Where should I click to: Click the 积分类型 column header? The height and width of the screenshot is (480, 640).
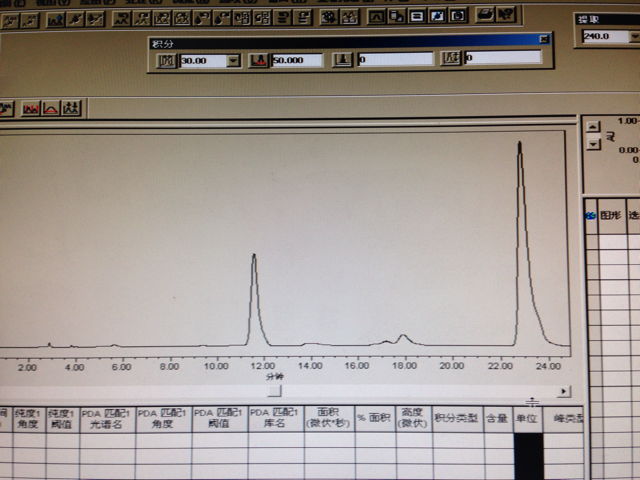click(x=458, y=418)
